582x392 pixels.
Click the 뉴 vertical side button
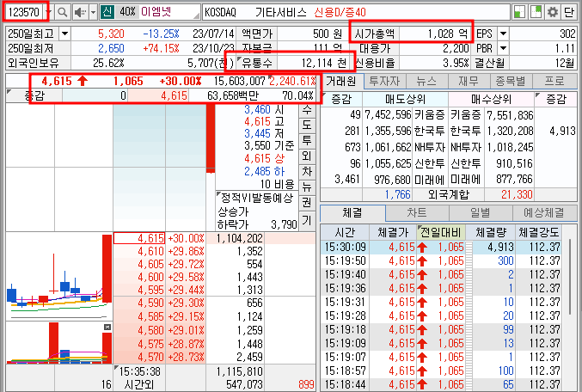click(307, 187)
